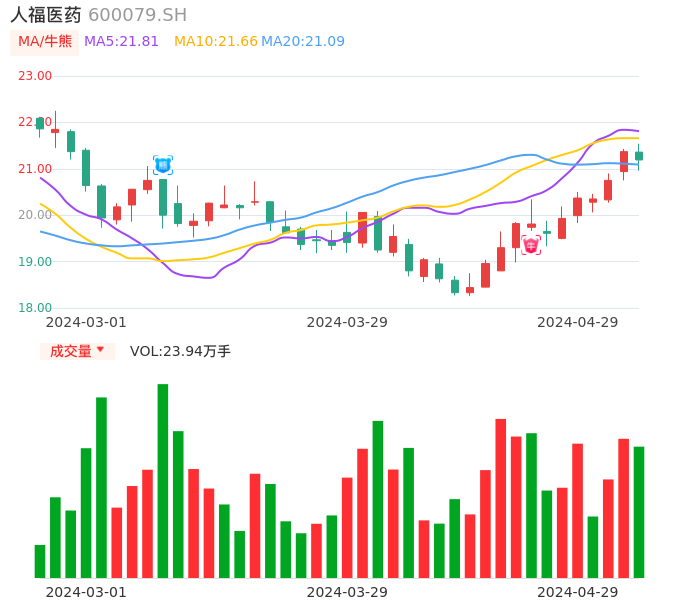Click 2024-03-01 date on price chart axis
The height and width of the screenshot is (606, 686).
pyautogui.click(x=86, y=322)
